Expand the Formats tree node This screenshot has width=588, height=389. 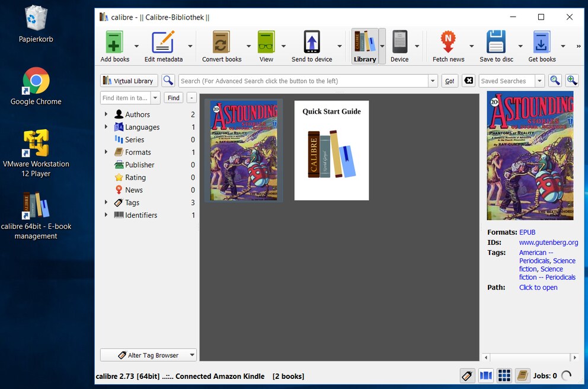106,152
